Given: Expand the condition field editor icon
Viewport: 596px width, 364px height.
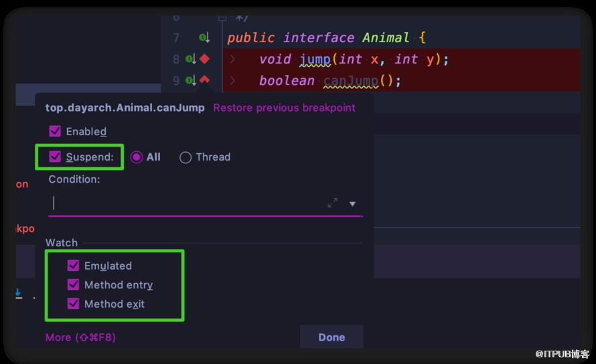Looking at the screenshot, I should click(x=333, y=203).
